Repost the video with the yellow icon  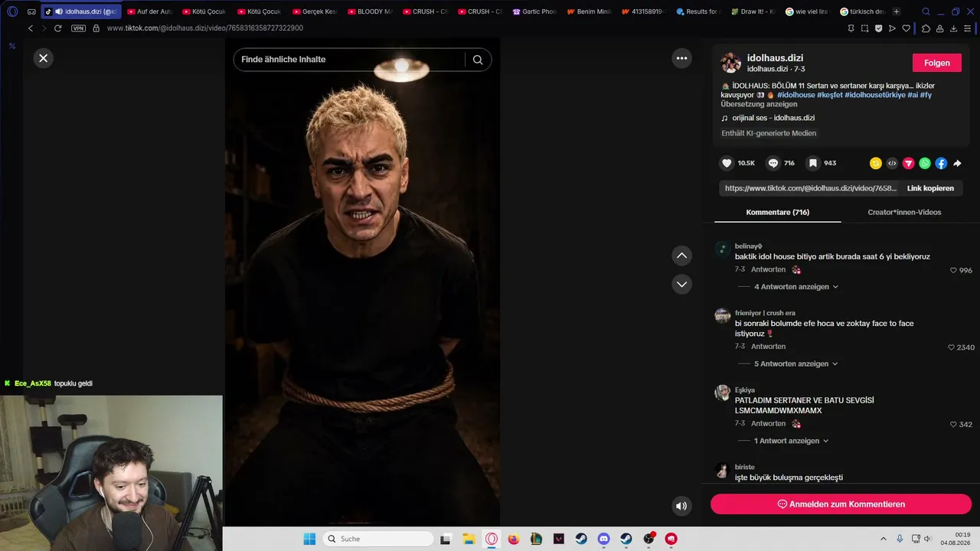[x=876, y=163]
